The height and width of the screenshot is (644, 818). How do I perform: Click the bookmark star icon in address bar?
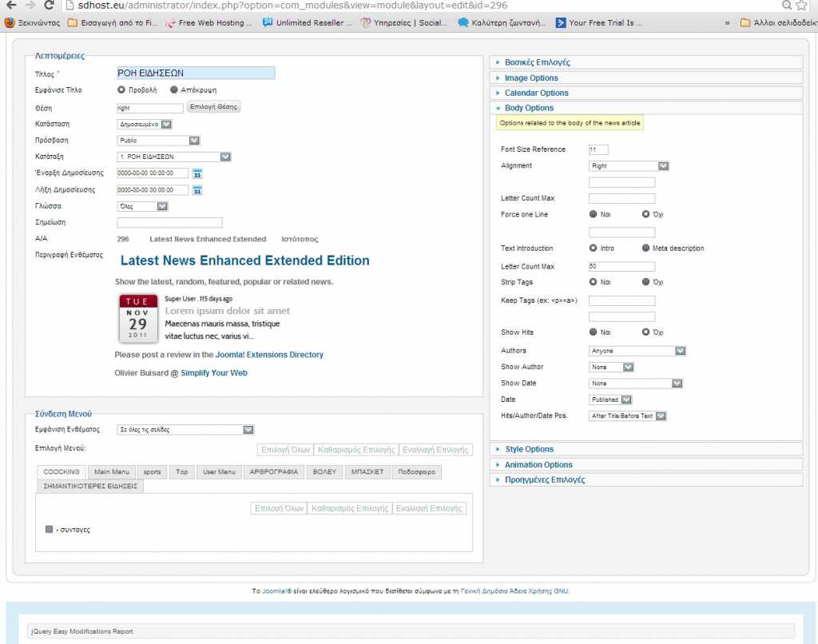click(802, 5)
